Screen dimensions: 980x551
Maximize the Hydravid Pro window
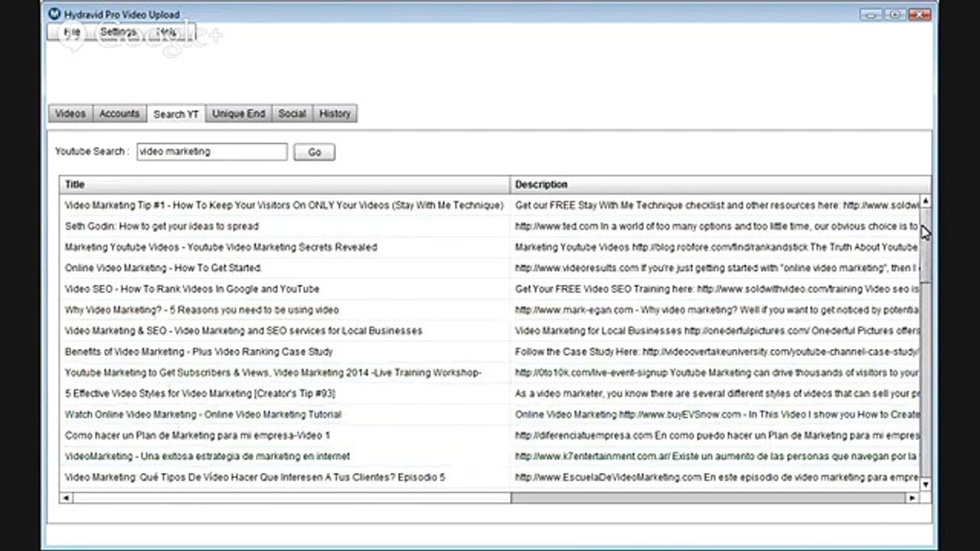(x=894, y=14)
